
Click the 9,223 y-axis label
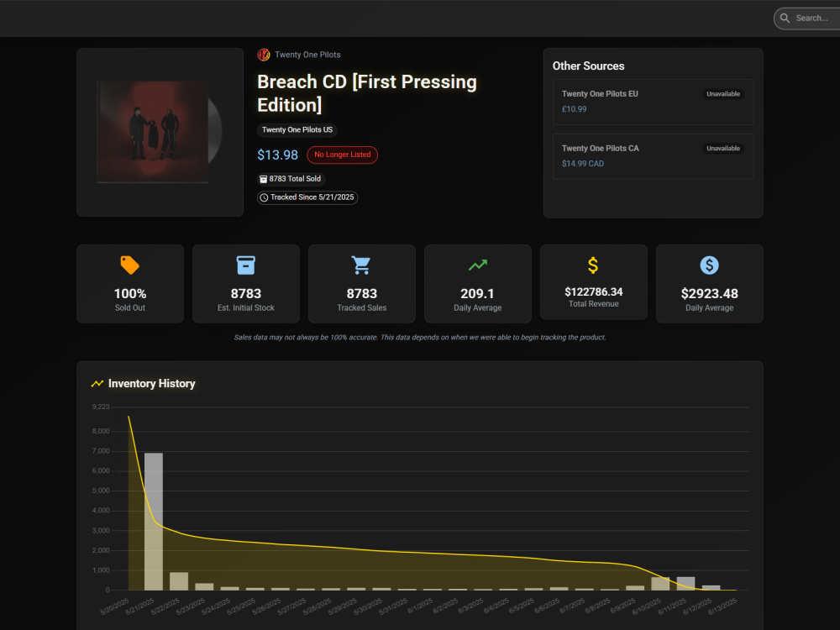coord(101,407)
